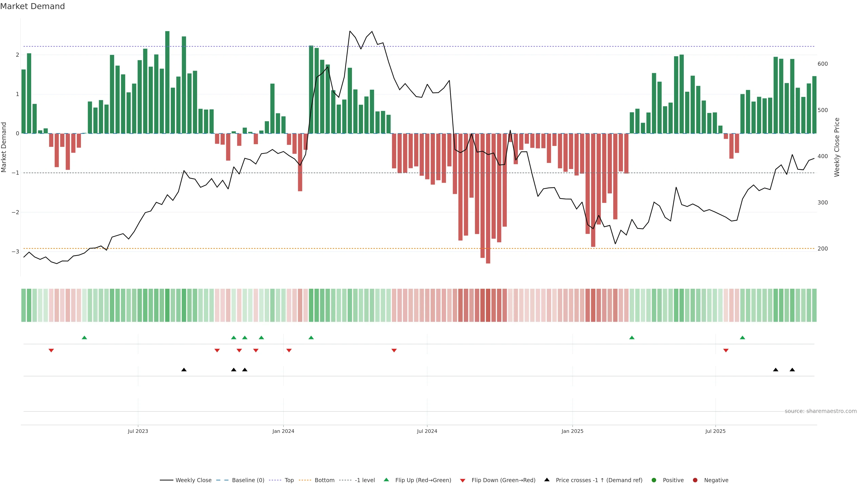Click the green flip-up marker after Jan 2025
Screen dimensions: 868x488
click(x=632, y=338)
